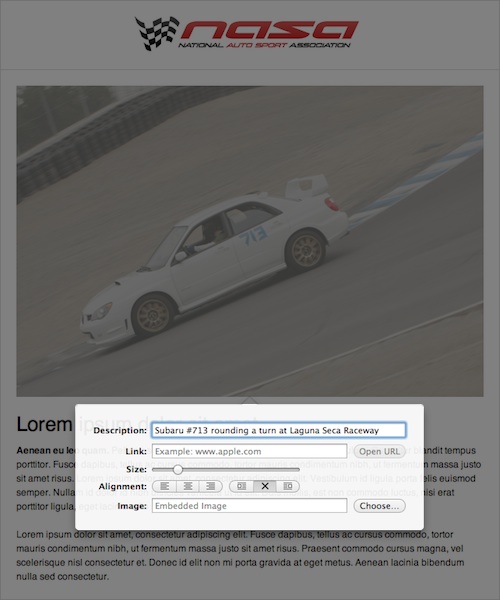
Task: Click the bold 'Aenean eu' paragraph start
Action: pos(40,450)
